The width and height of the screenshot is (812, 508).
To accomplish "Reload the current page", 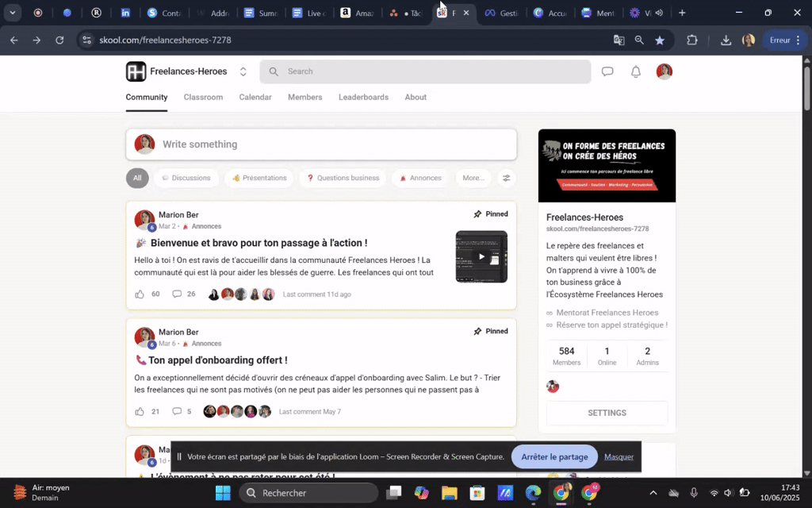I will pos(59,40).
